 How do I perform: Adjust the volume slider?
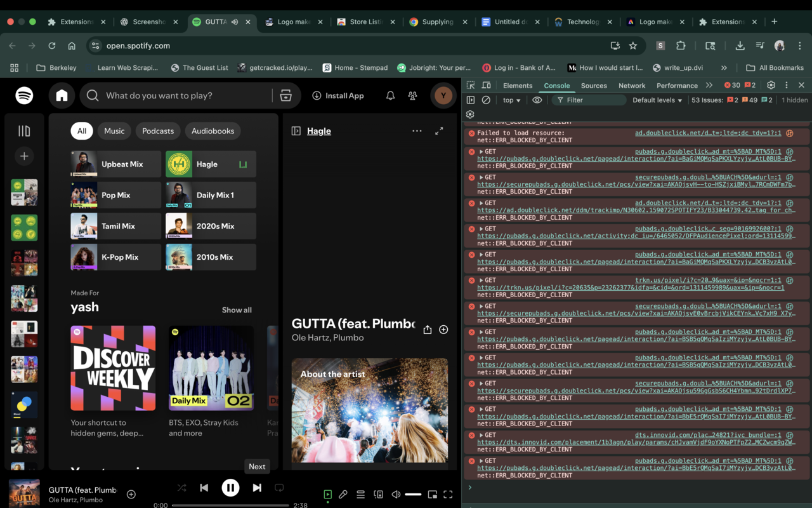tap(413, 494)
